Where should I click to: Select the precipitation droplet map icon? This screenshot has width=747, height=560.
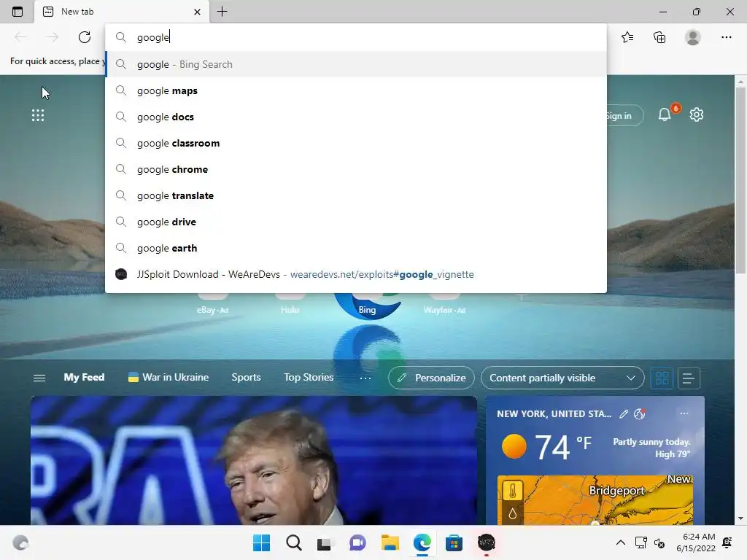point(513,514)
